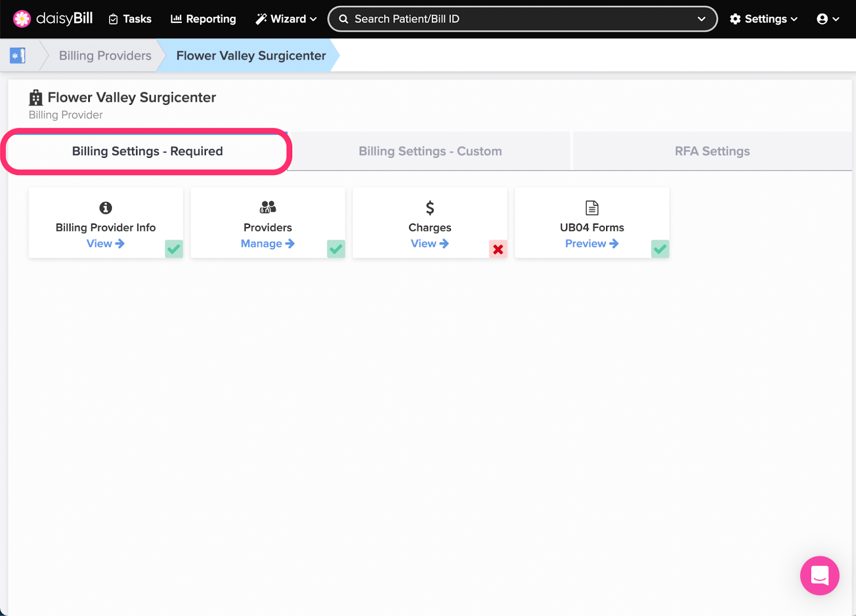Click the Providers group icon
This screenshot has width=856, height=616.
[267, 207]
